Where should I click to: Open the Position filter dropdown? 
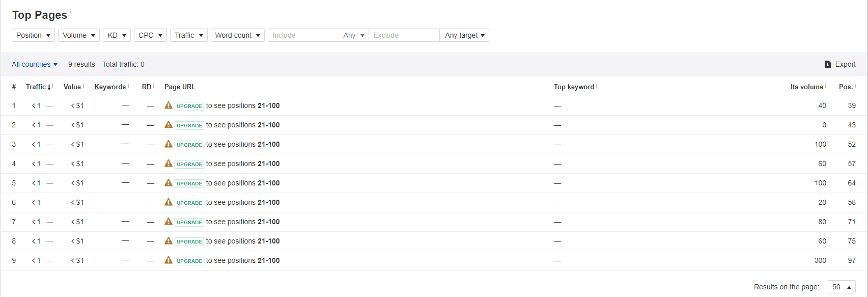(33, 35)
